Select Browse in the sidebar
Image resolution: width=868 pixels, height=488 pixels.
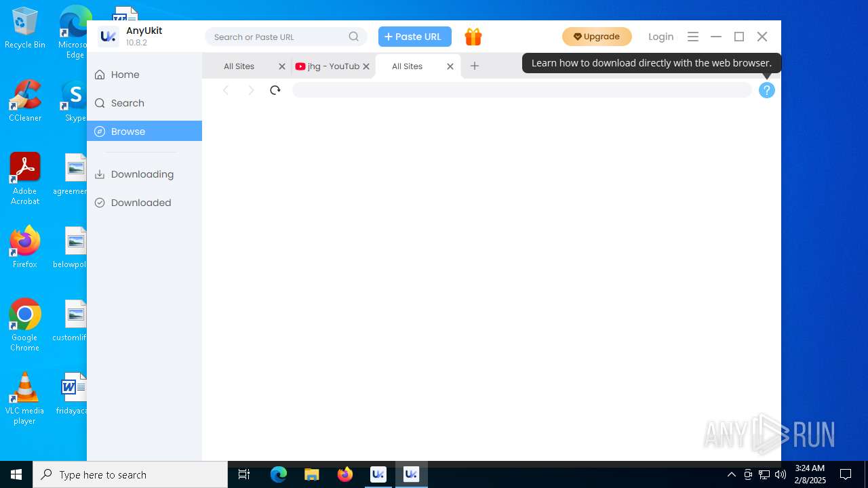click(x=144, y=131)
